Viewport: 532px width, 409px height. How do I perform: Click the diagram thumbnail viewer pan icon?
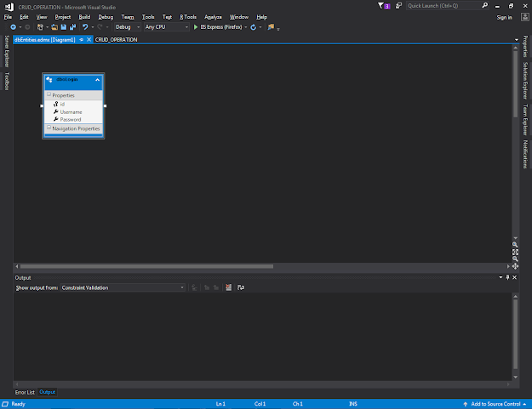point(515,266)
